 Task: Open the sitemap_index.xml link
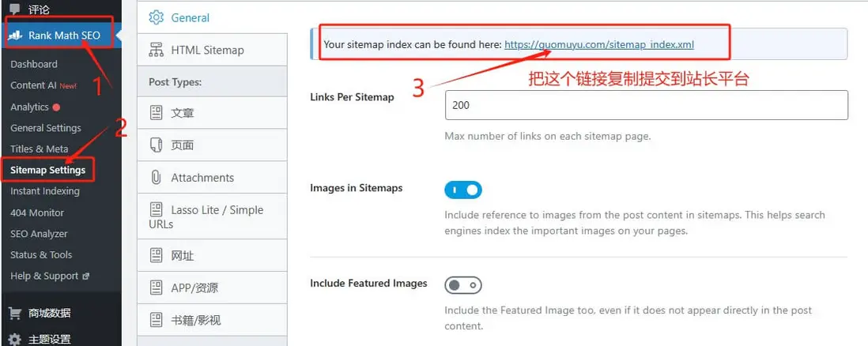(599, 44)
